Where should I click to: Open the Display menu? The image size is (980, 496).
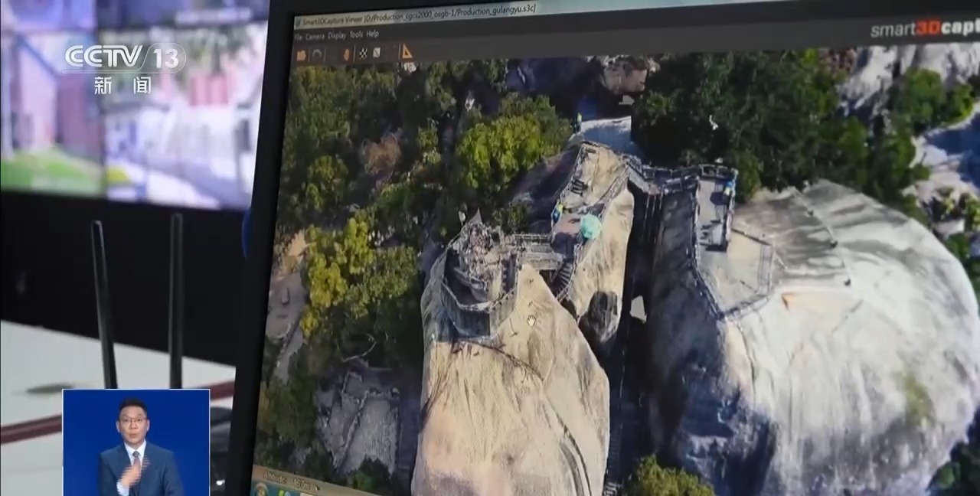(x=337, y=35)
